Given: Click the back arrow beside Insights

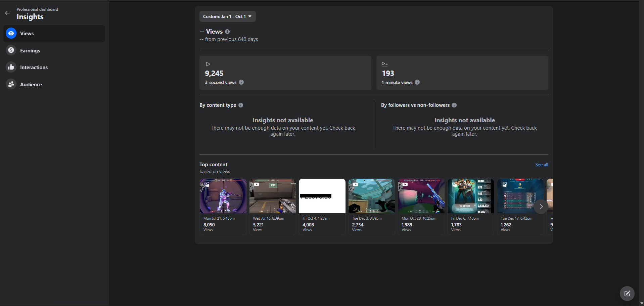Looking at the screenshot, I should click(x=7, y=13).
